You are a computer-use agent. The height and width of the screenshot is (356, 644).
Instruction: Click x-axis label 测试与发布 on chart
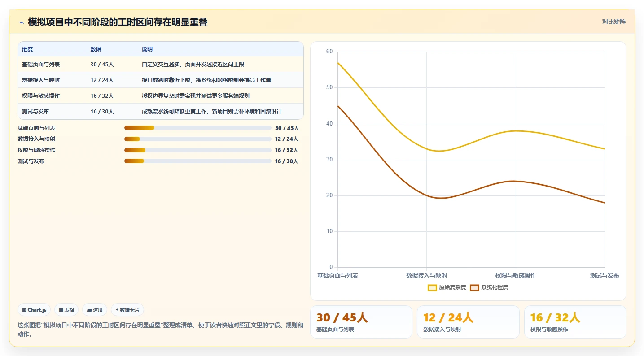[x=605, y=275]
